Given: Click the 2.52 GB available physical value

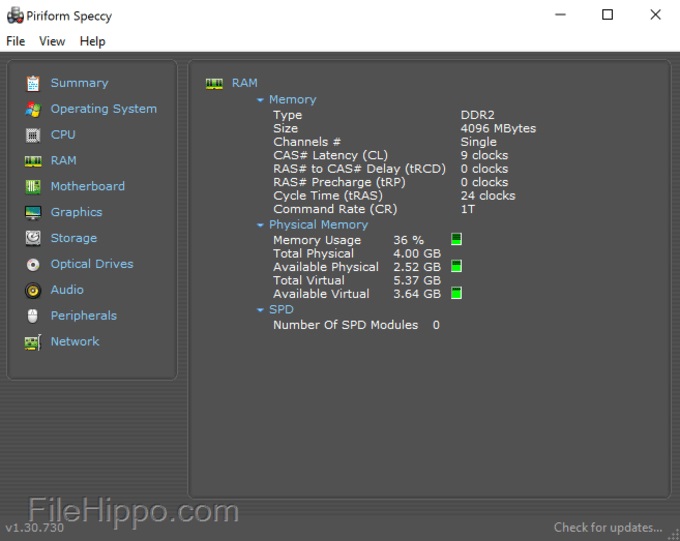Looking at the screenshot, I should pos(417,267).
